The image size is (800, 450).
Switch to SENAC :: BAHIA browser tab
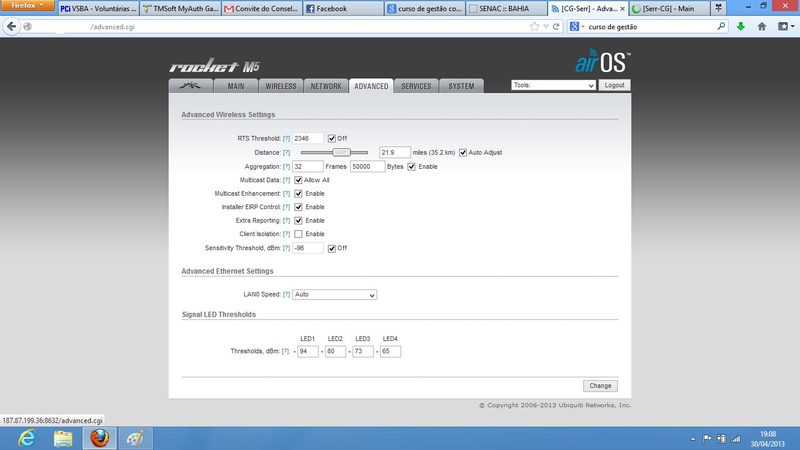pyautogui.click(x=506, y=8)
